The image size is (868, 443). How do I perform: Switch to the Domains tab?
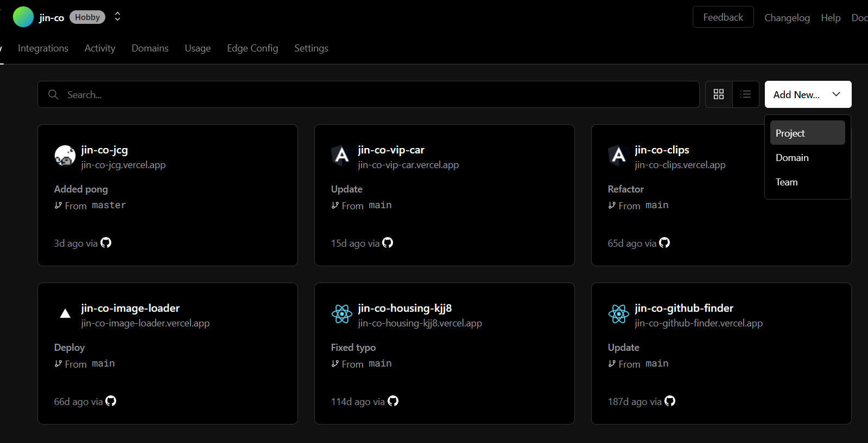[x=150, y=48]
